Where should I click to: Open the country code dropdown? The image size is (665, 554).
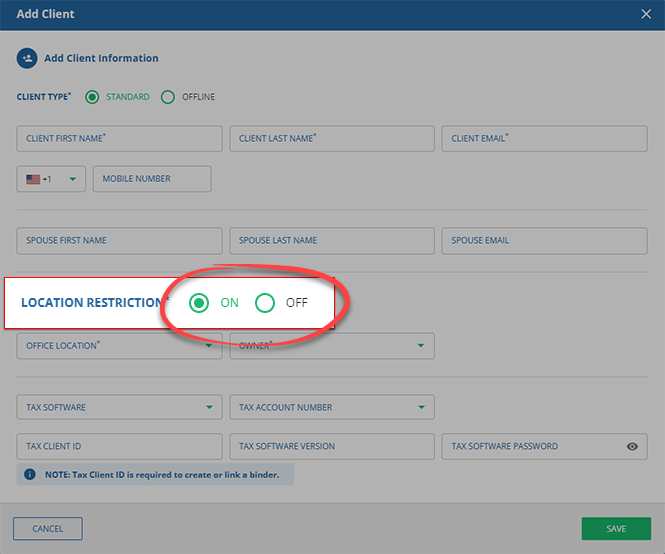tap(72, 180)
